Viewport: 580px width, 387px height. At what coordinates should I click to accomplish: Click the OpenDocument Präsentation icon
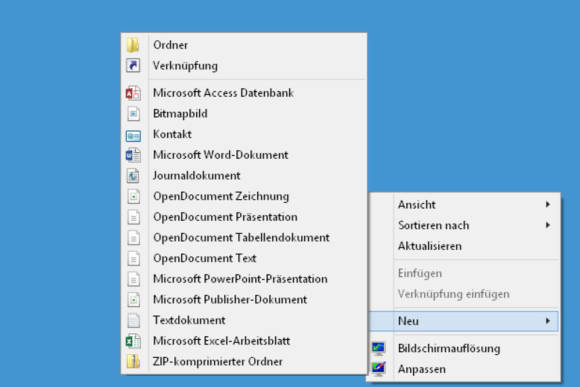pos(134,217)
